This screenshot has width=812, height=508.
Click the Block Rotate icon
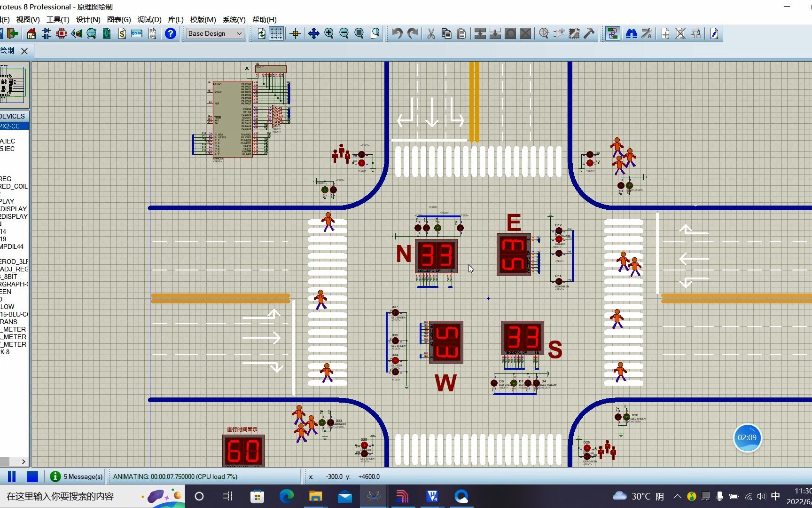(510, 33)
